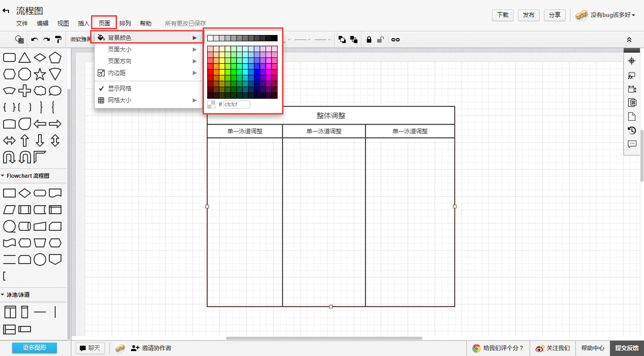Click the chain link icon in toolbar

pos(396,40)
